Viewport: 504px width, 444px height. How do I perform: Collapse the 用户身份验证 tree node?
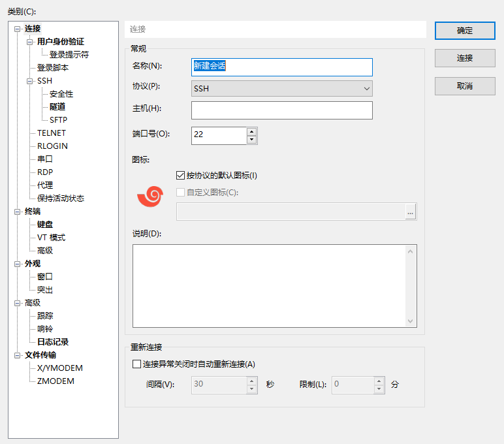[29, 42]
